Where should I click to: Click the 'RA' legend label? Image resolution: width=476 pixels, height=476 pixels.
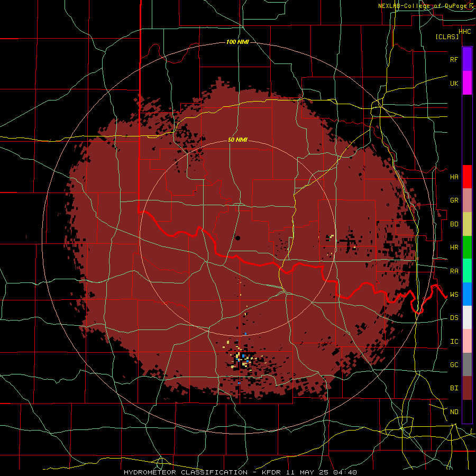(x=454, y=271)
